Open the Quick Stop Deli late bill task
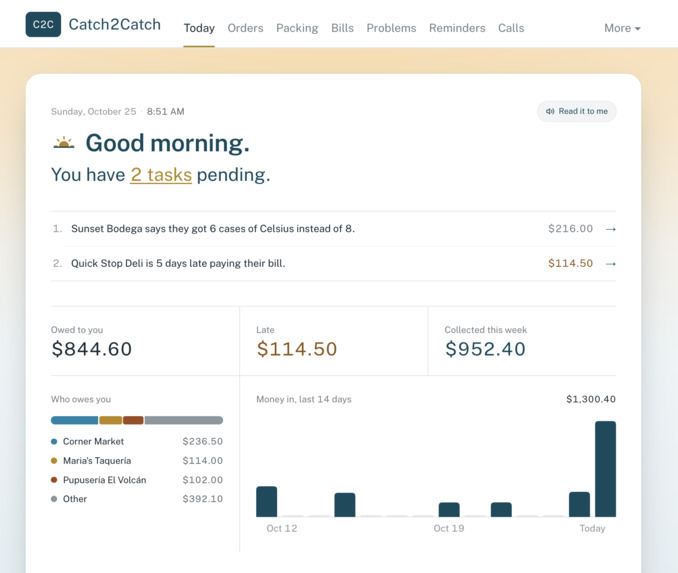 tap(333, 264)
